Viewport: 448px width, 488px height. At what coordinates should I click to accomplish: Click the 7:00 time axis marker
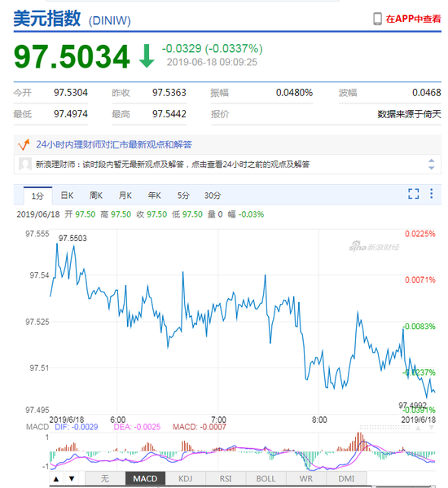pyautogui.click(x=219, y=420)
